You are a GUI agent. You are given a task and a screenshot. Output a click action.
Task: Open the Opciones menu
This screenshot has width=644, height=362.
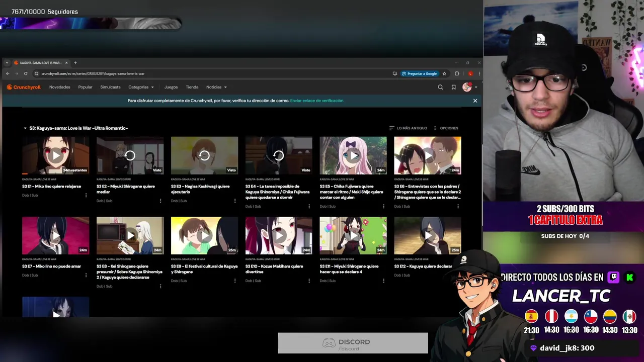(446, 128)
